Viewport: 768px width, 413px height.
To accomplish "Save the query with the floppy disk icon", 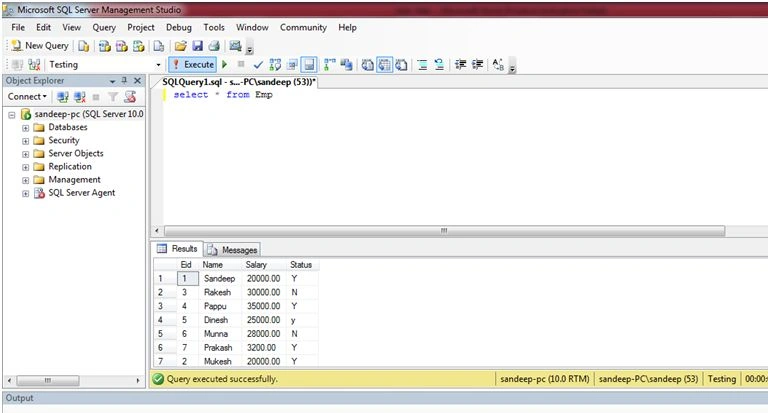I will pos(197,46).
